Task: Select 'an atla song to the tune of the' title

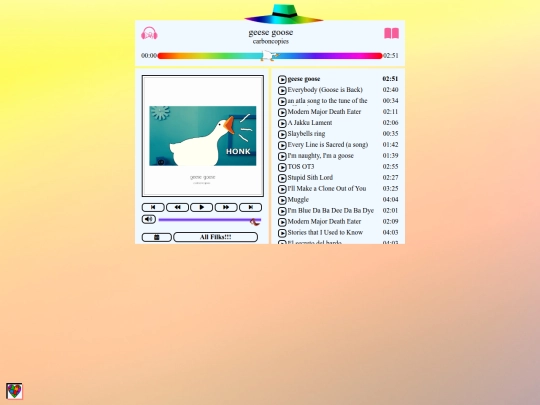Action: (x=328, y=101)
